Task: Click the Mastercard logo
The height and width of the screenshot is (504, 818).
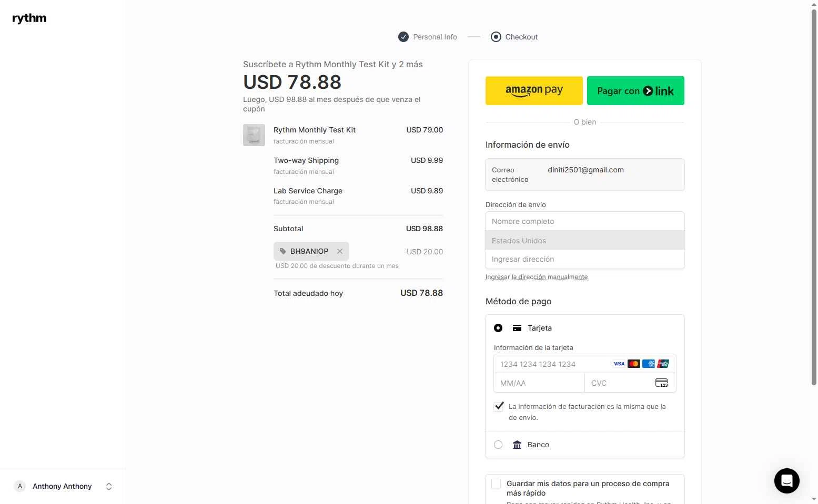Action: [x=634, y=364]
